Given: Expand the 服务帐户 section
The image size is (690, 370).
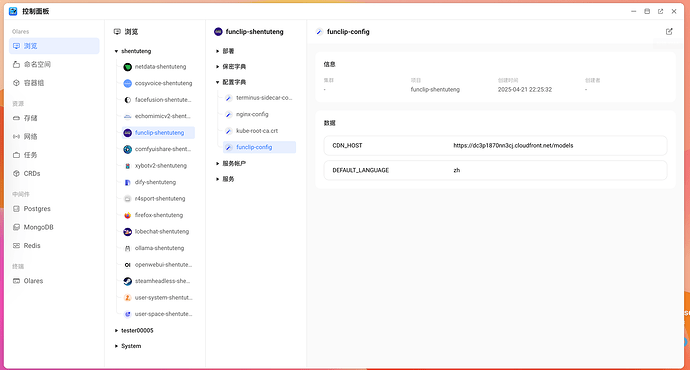Looking at the screenshot, I should coord(217,164).
